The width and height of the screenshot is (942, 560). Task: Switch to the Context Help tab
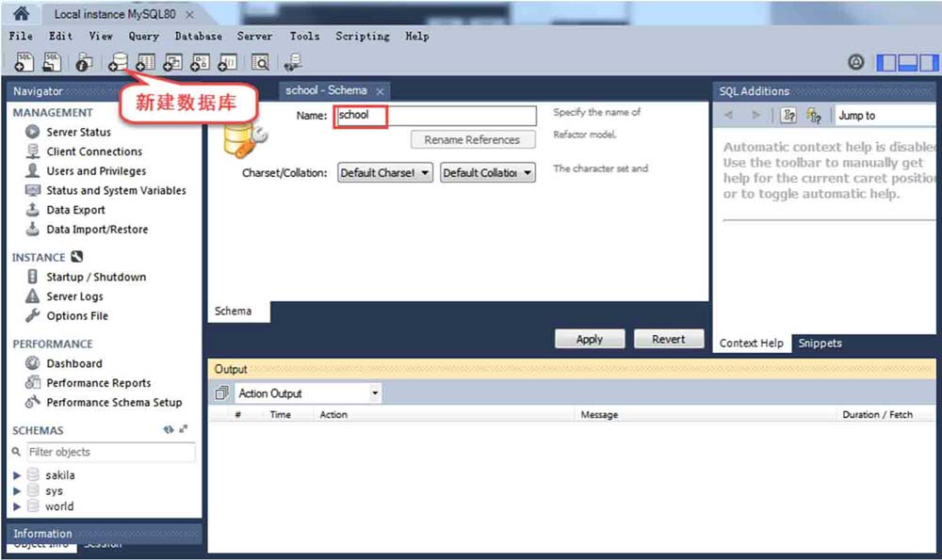(752, 344)
